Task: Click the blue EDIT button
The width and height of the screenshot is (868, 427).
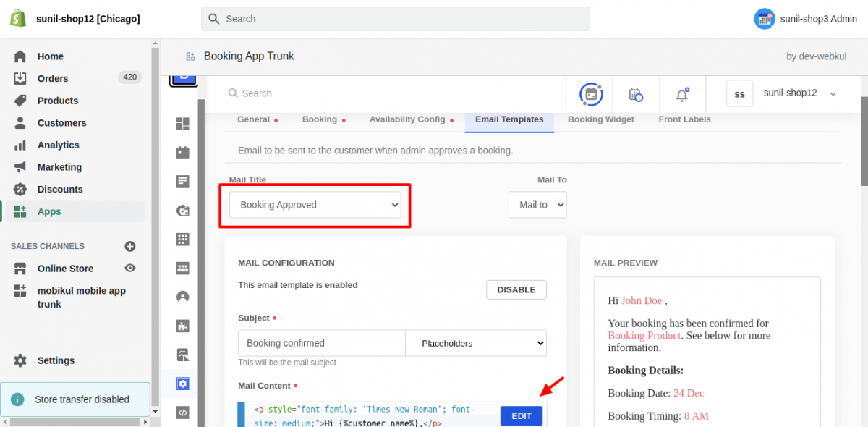Action: point(521,415)
